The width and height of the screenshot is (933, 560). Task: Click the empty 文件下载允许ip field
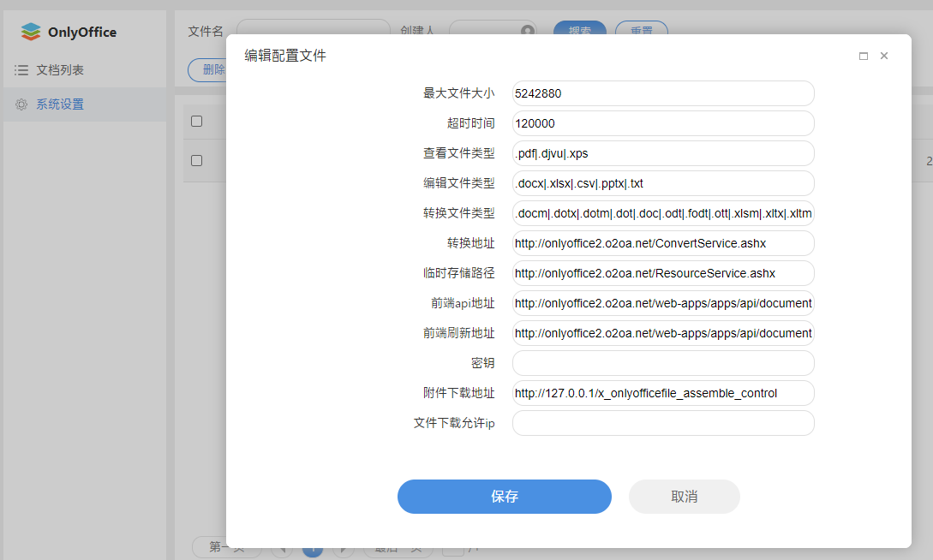[662, 423]
